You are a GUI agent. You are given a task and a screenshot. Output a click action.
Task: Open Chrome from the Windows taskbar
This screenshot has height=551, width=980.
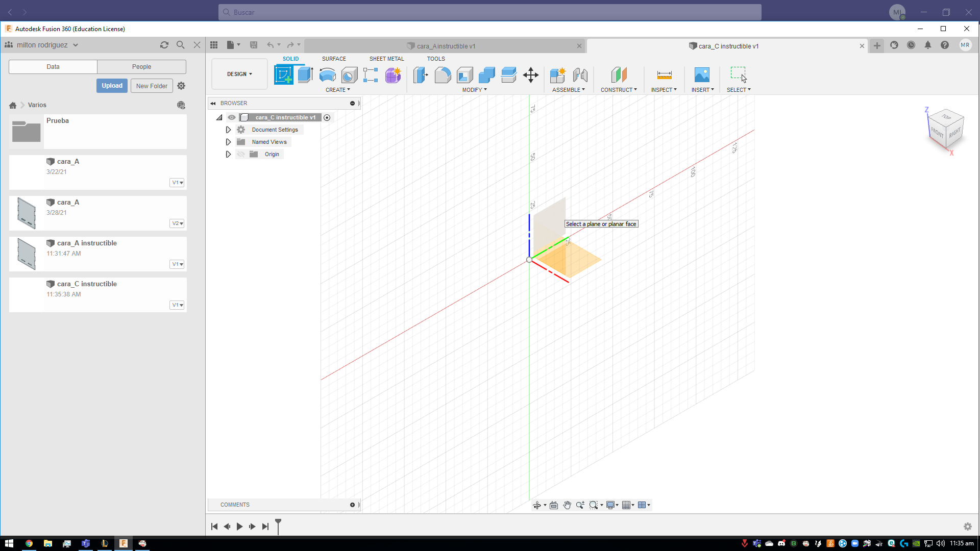(29, 543)
